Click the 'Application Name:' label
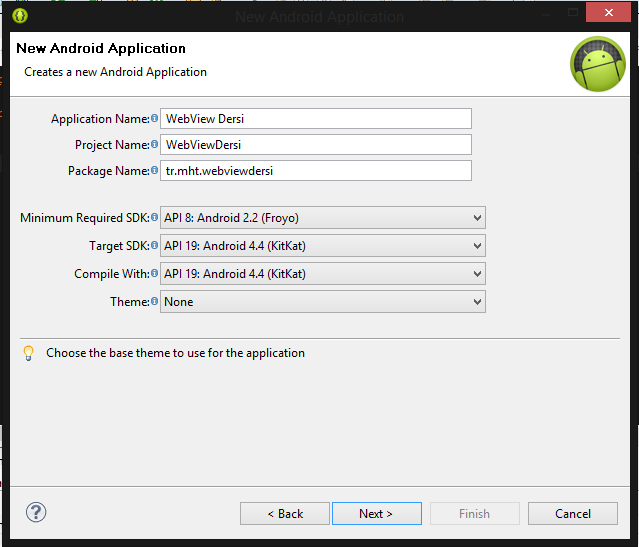Viewport: 639px width, 547px height. (x=100, y=119)
